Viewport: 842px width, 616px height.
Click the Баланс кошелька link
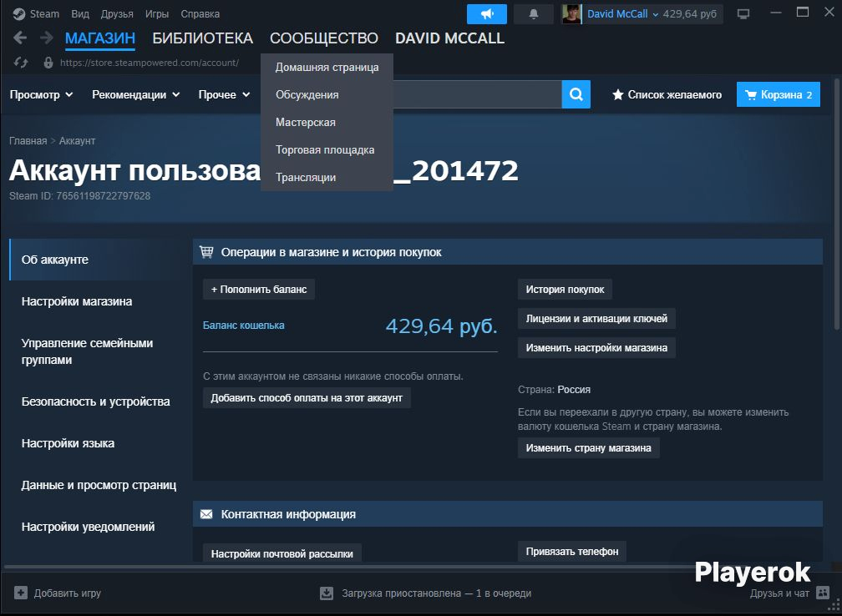pyautogui.click(x=244, y=326)
